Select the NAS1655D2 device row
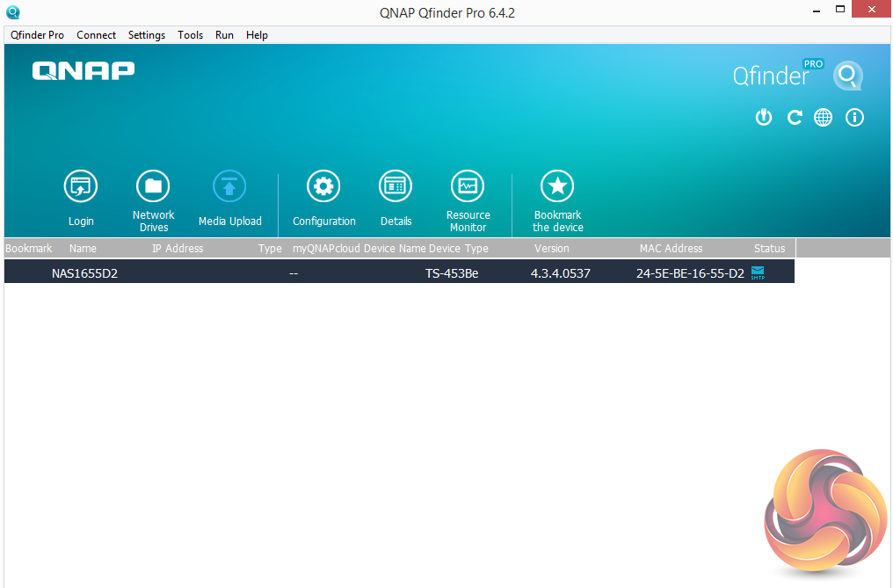The height and width of the screenshot is (588, 893). coord(399,272)
